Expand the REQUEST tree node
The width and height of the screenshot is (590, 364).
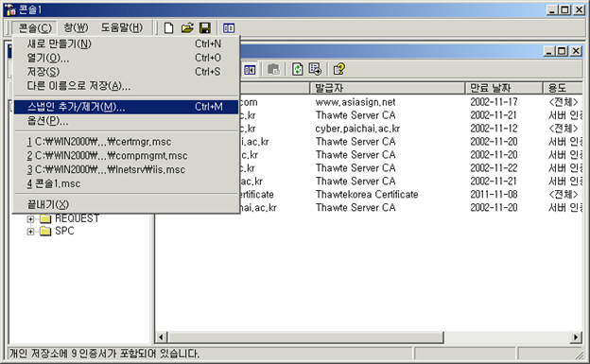[x=30, y=218]
